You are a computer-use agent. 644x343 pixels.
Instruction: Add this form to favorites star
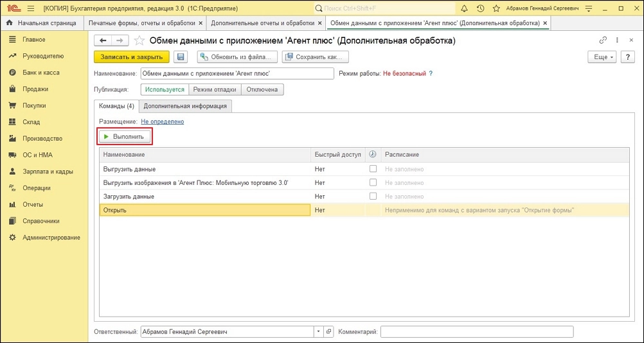click(139, 40)
